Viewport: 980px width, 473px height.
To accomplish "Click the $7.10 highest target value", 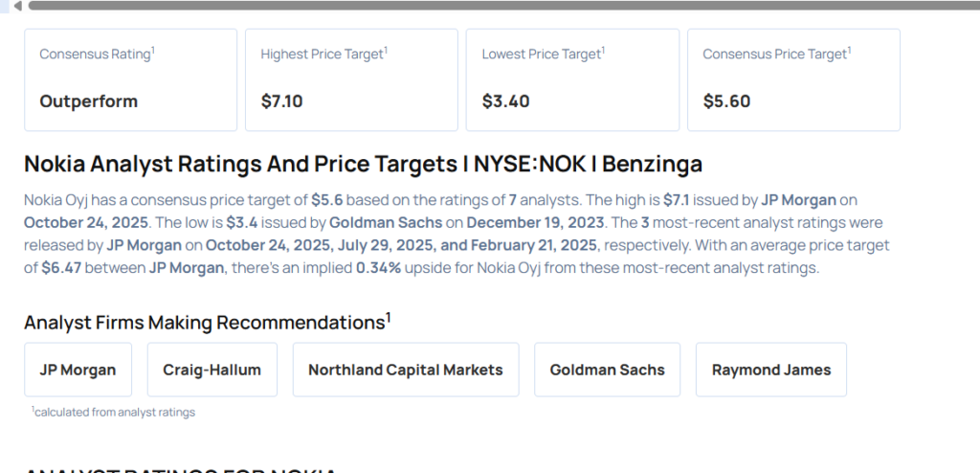I will point(281,101).
